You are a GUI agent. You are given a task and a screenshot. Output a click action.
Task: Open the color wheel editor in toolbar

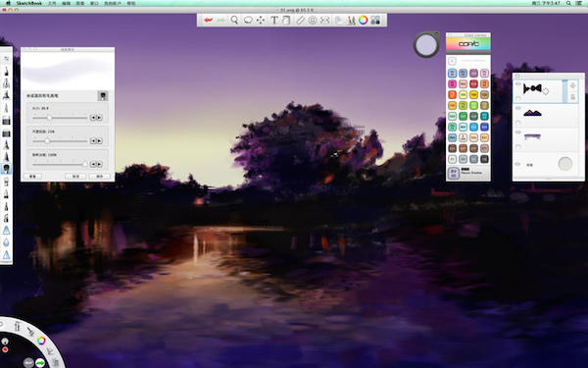pos(363,20)
